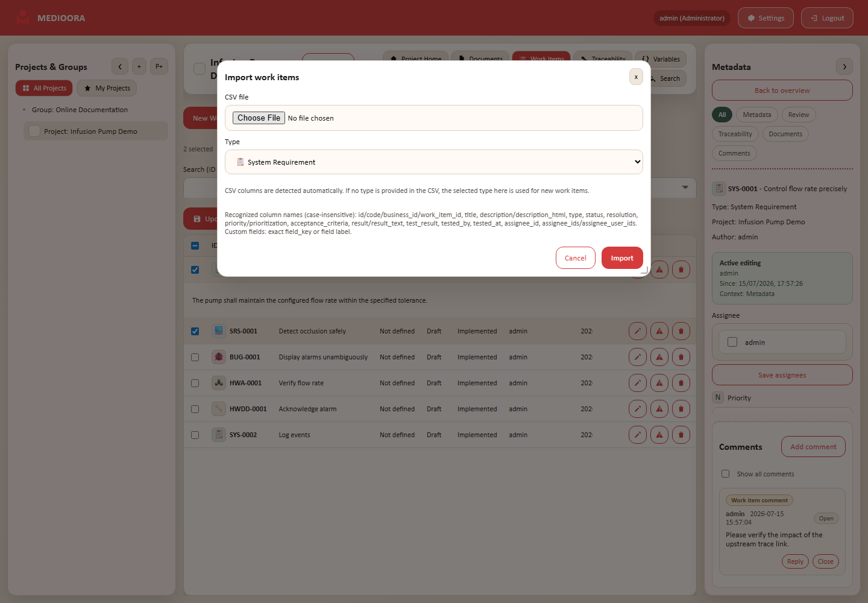Collapse the Group: Online Documentation tree node

[24, 110]
